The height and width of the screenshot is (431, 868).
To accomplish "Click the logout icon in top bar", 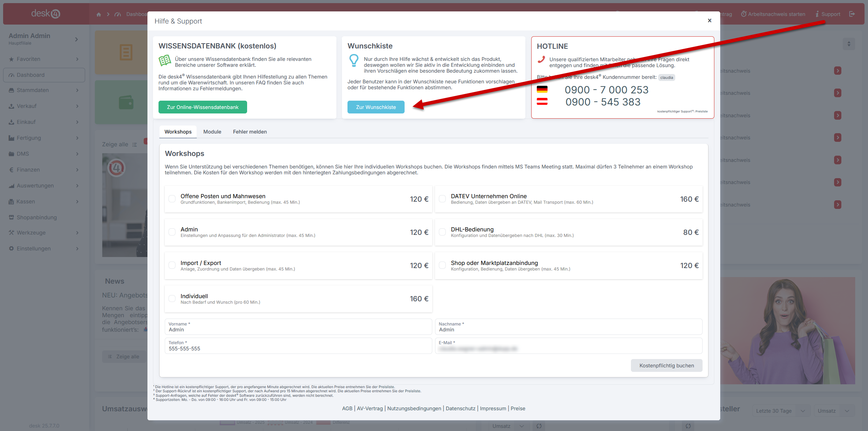I will coord(852,14).
